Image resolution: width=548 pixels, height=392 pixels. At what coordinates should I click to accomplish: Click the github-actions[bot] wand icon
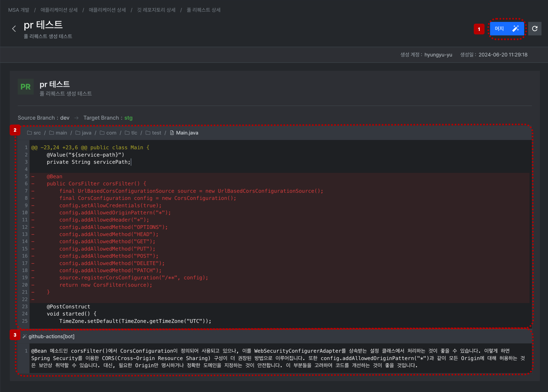pos(24,336)
